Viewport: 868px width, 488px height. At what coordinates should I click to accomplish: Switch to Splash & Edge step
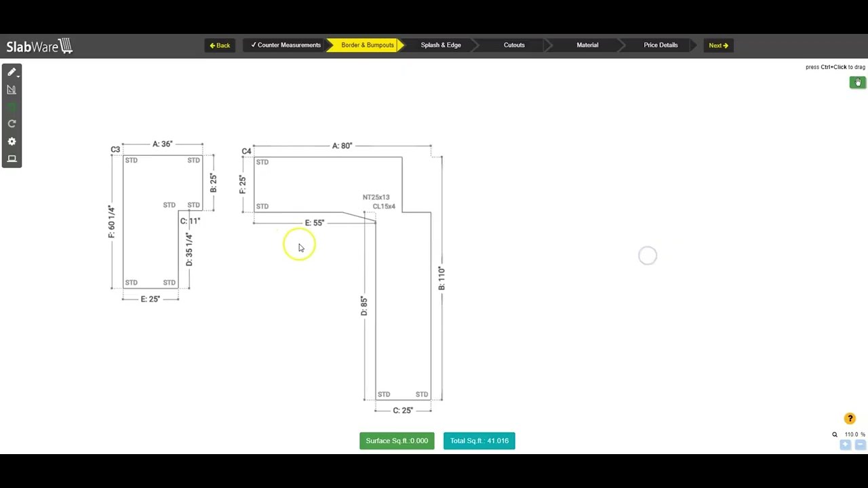coord(441,45)
